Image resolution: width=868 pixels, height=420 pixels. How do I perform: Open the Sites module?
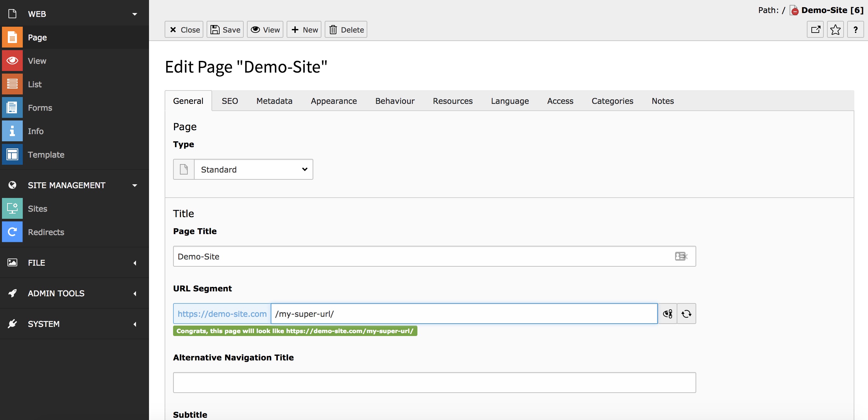pos(75,209)
